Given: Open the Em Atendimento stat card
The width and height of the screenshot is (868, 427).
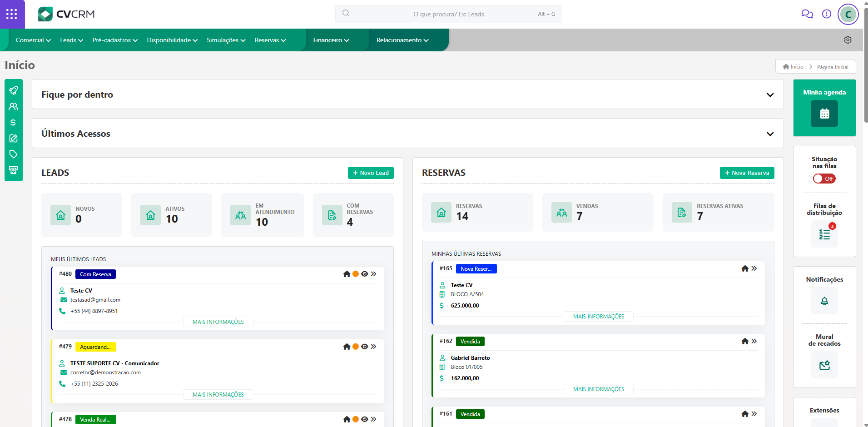Looking at the screenshot, I should (263, 215).
